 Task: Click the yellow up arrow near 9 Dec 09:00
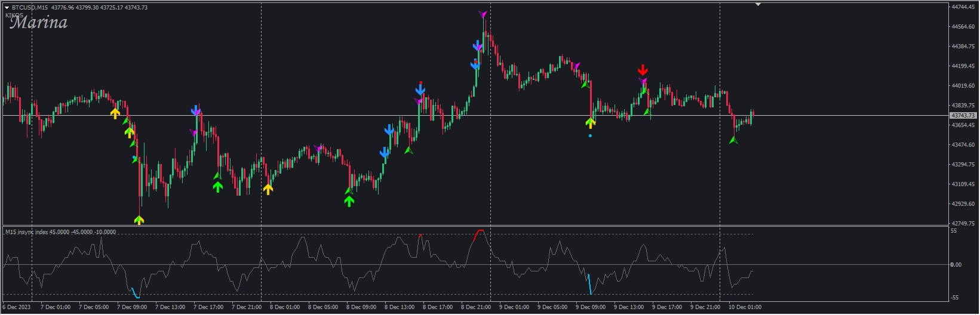click(x=590, y=123)
